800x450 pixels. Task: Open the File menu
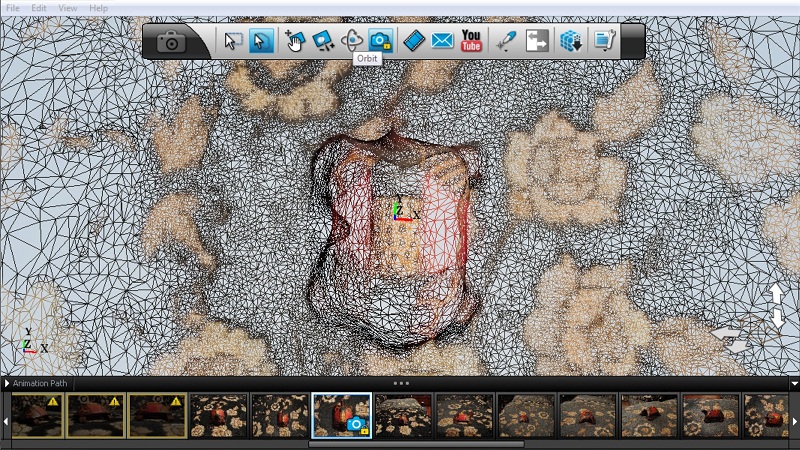(x=13, y=8)
